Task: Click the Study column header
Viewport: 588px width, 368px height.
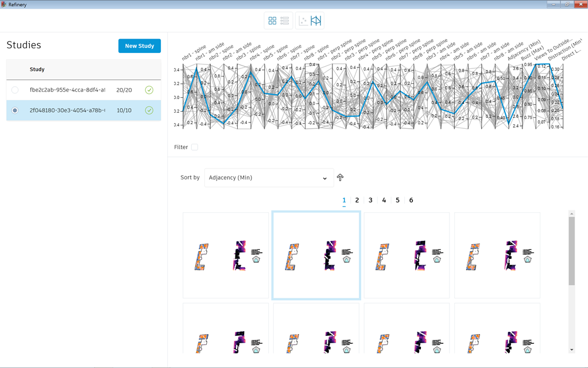Action: 37,70
